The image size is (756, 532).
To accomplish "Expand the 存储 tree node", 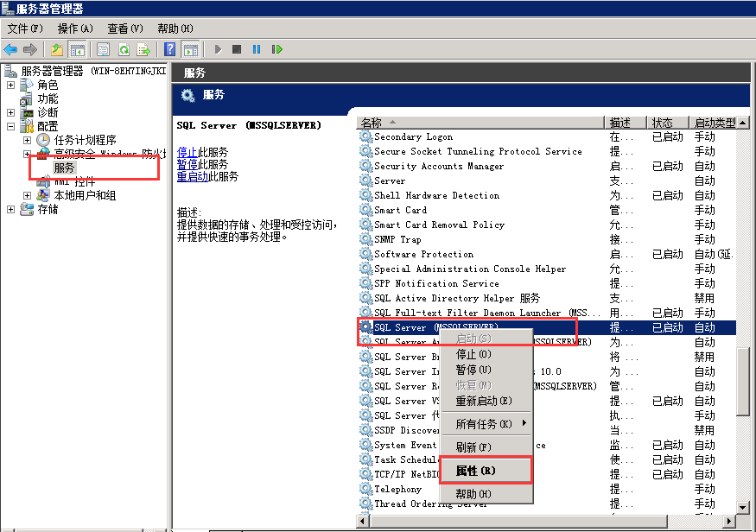I will click(10, 209).
